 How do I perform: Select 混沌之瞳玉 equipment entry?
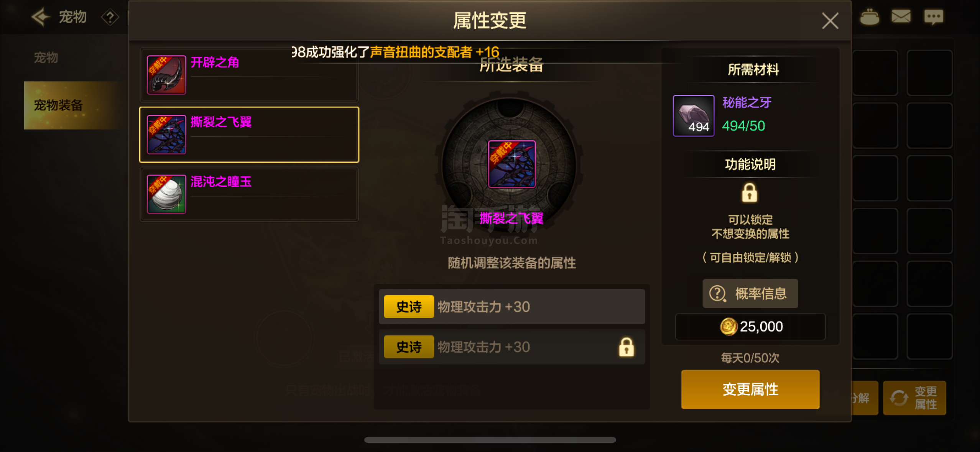click(x=249, y=194)
